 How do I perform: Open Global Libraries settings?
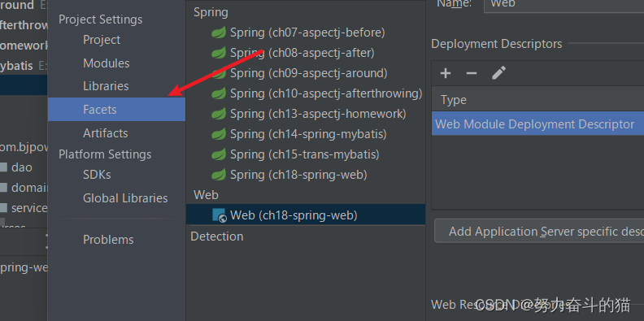point(125,198)
